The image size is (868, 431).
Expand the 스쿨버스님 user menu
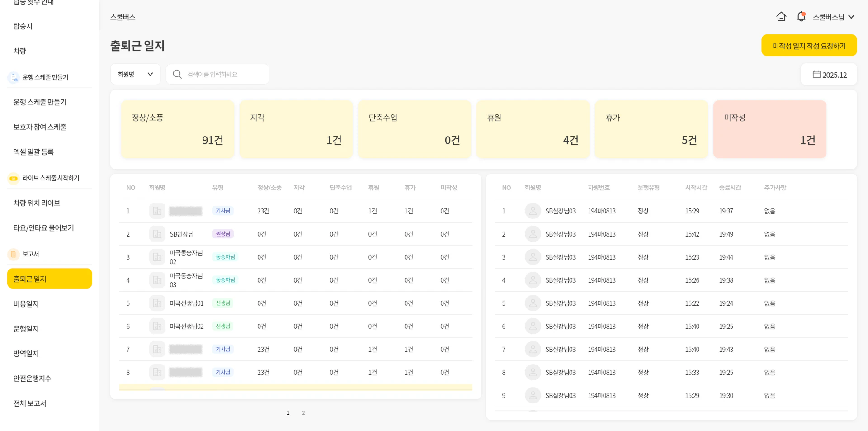click(833, 17)
